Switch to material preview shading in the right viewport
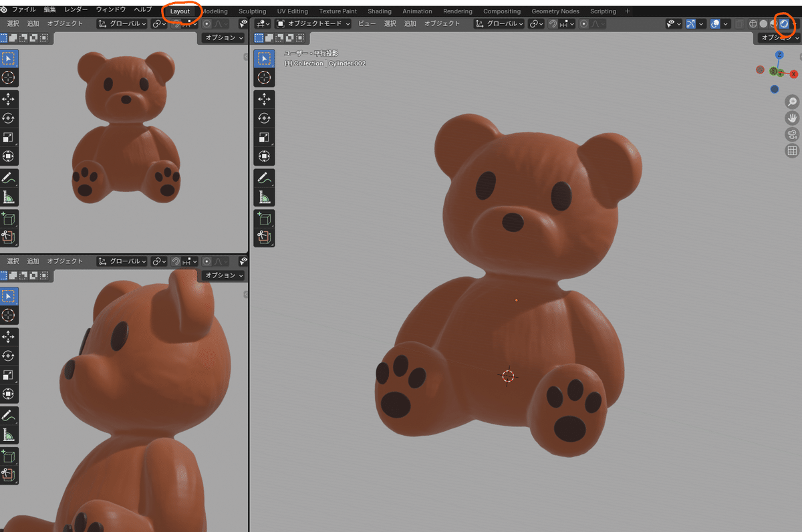Image resolution: width=802 pixels, height=532 pixels. click(774, 24)
